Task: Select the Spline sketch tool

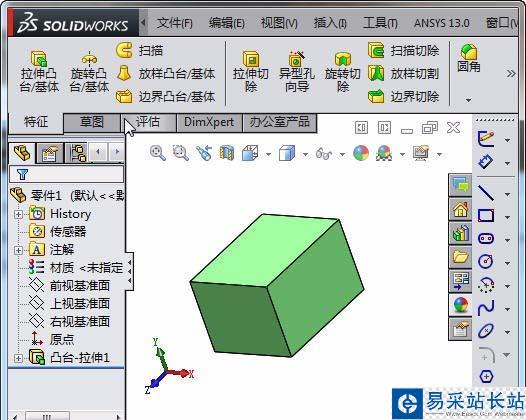Action: click(x=486, y=308)
